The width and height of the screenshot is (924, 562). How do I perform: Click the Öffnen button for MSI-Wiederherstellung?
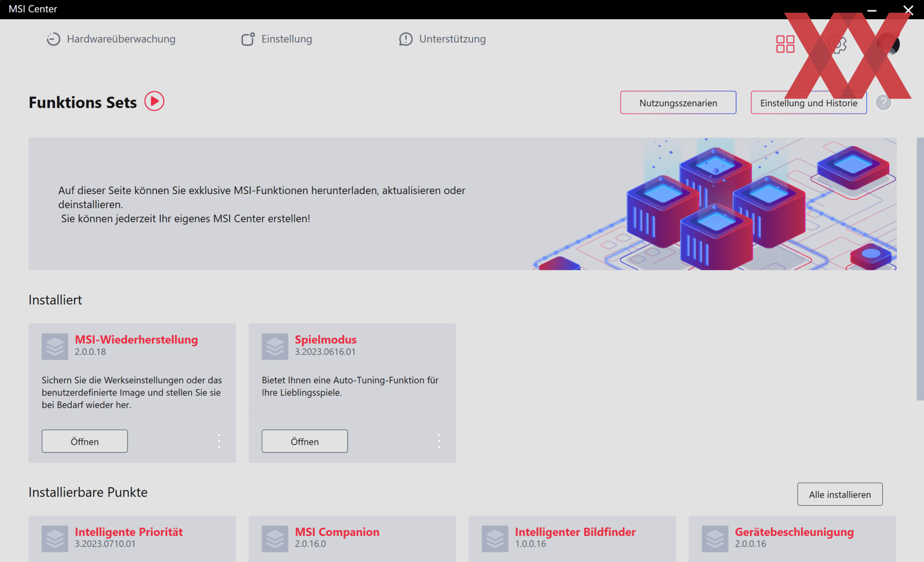point(85,441)
